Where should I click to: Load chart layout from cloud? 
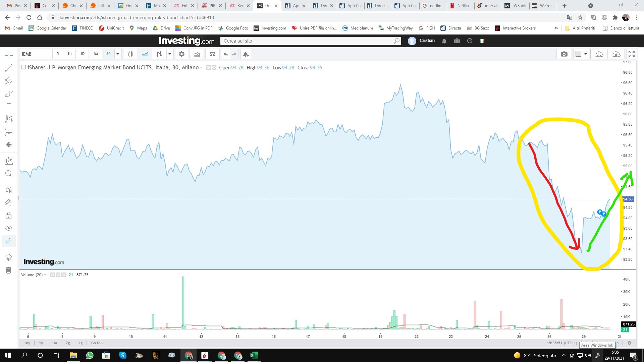click(x=599, y=54)
